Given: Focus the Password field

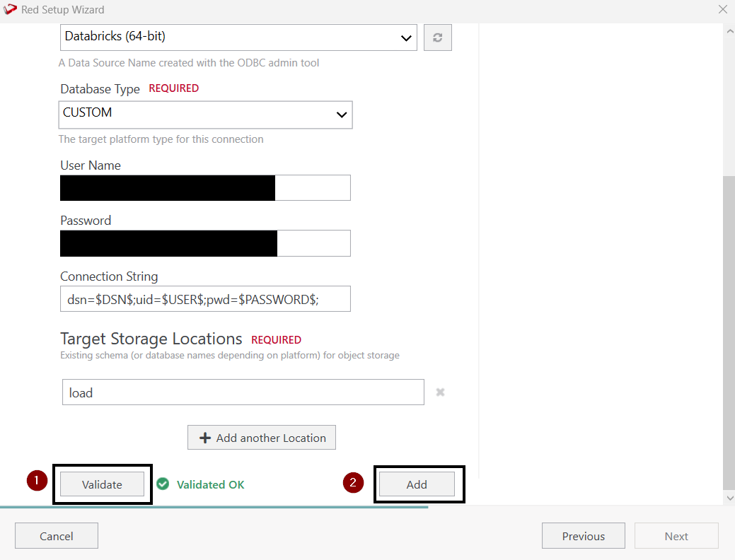Looking at the screenshot, I should tap(205, 243).
